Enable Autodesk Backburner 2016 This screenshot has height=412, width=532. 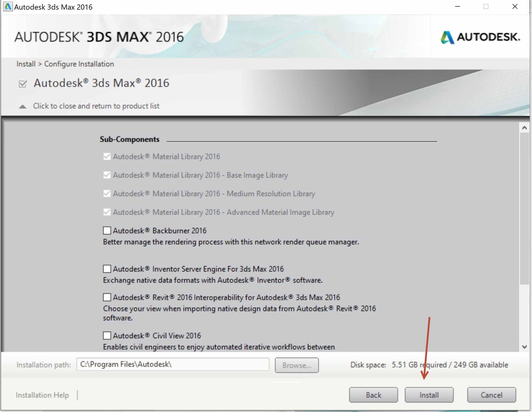106,230
